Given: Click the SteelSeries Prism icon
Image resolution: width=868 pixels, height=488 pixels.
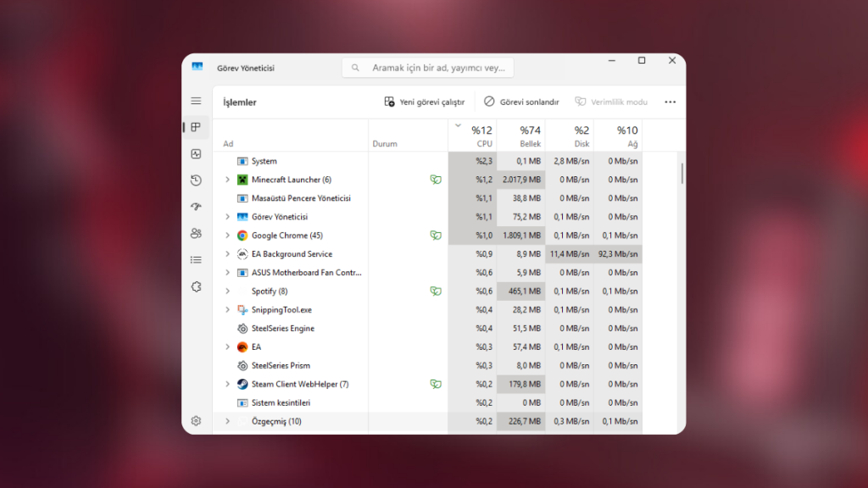Looking at the screenshot, I should [242, 366].
